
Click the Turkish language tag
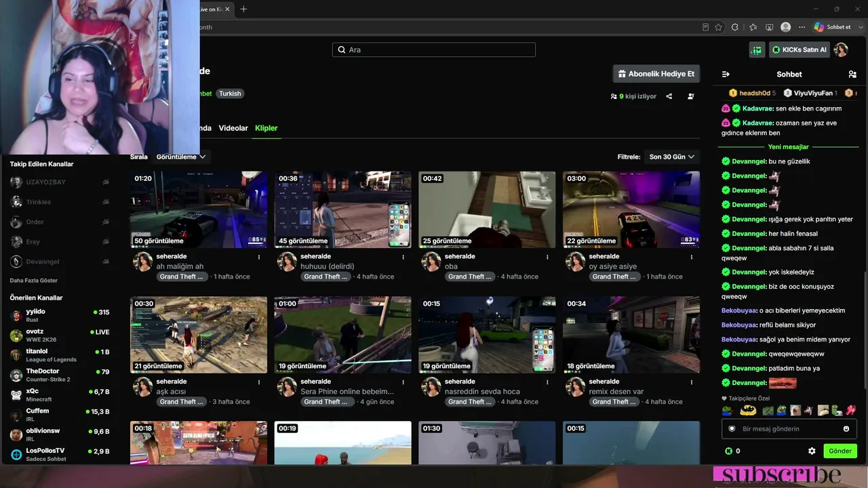[x=230, y=94]
